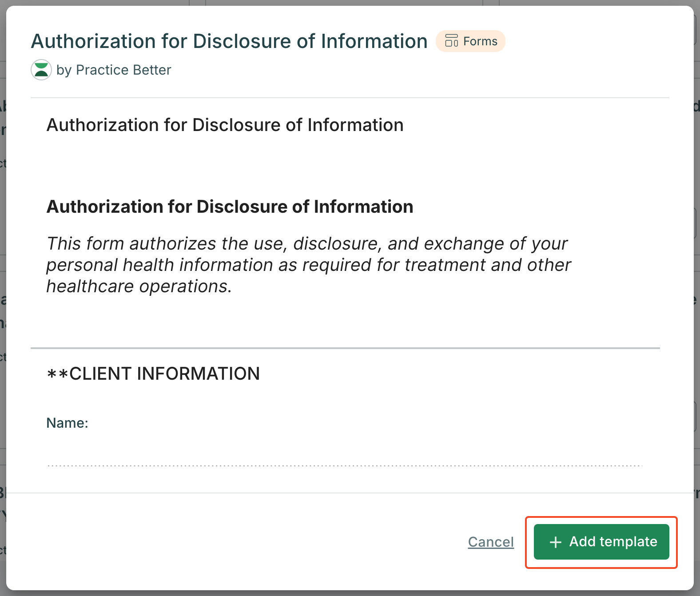Screen dimensions: 700x596
Task: Click the Forms category icon
Action: pos(451,41)
